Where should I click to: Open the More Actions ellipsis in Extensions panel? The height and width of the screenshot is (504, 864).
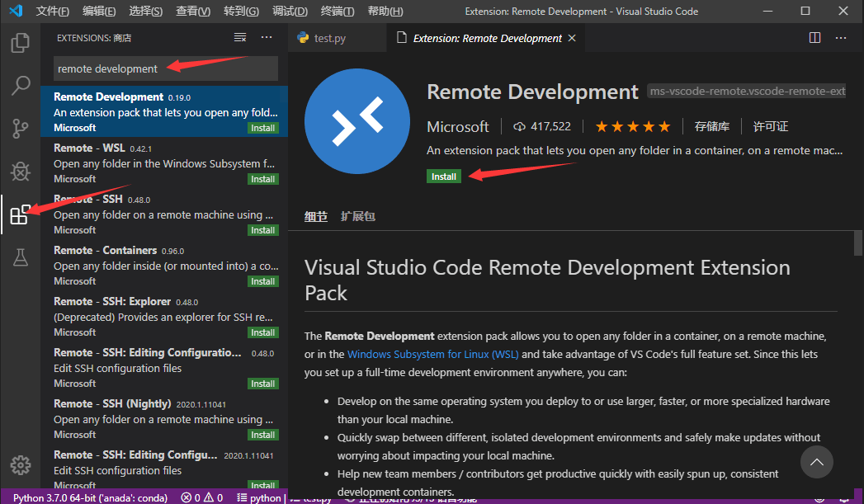tap(266, 36)
